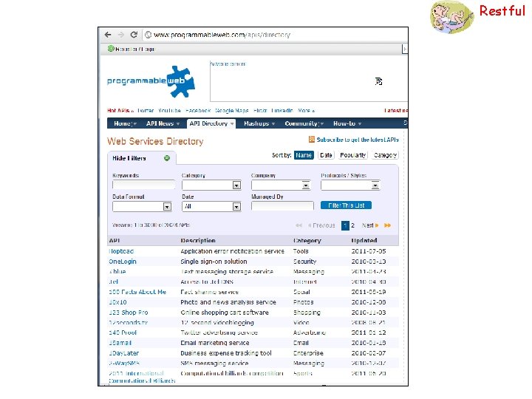Sort list by Name
The width and height of the screenshot is (532, 399).
click(x=304, y=155)
